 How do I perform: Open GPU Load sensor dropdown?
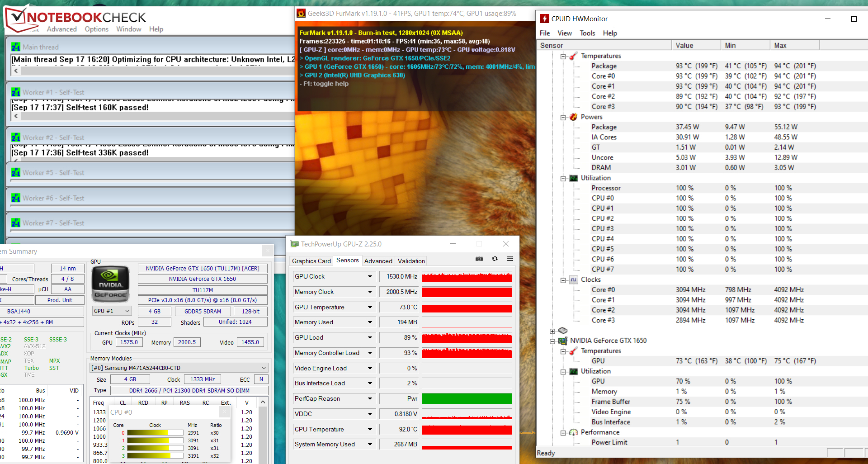coord(370,338)
